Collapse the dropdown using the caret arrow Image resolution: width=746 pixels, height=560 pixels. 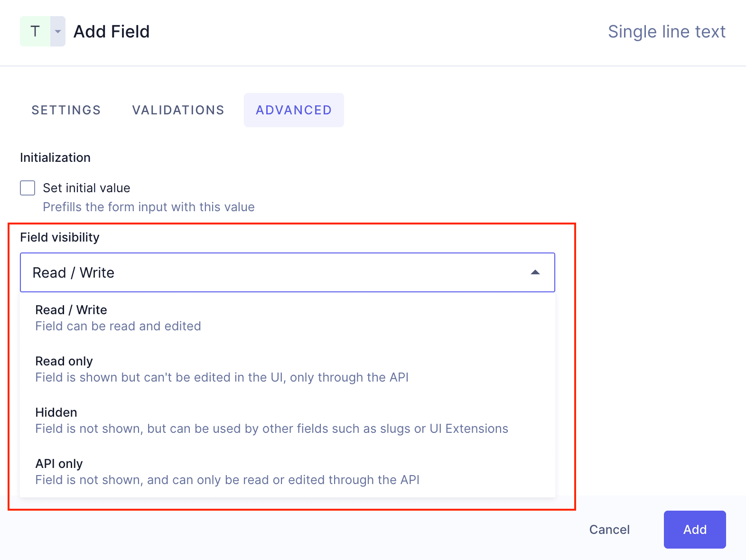535,272
